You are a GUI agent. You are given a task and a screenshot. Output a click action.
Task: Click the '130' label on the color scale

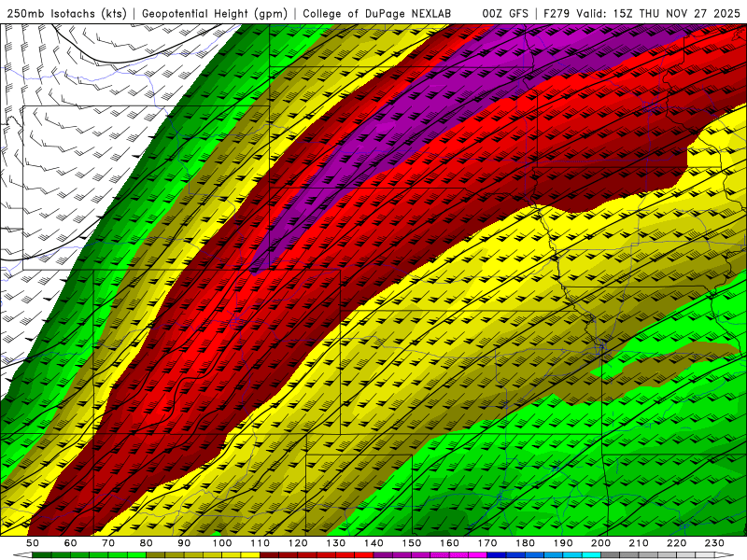[x=336, y=543]
